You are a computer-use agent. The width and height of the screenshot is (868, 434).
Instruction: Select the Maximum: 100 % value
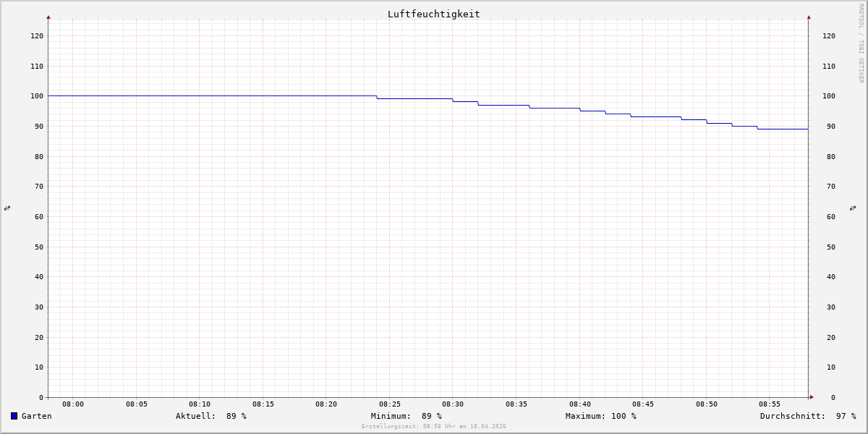(x=601, y=416)
